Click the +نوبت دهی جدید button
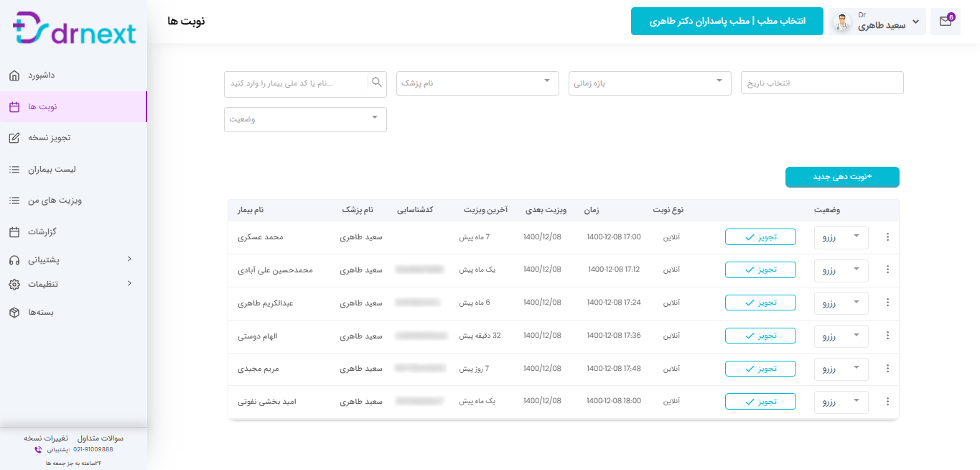Viewport: 980px width, 470px height. [x=842, y=177]
